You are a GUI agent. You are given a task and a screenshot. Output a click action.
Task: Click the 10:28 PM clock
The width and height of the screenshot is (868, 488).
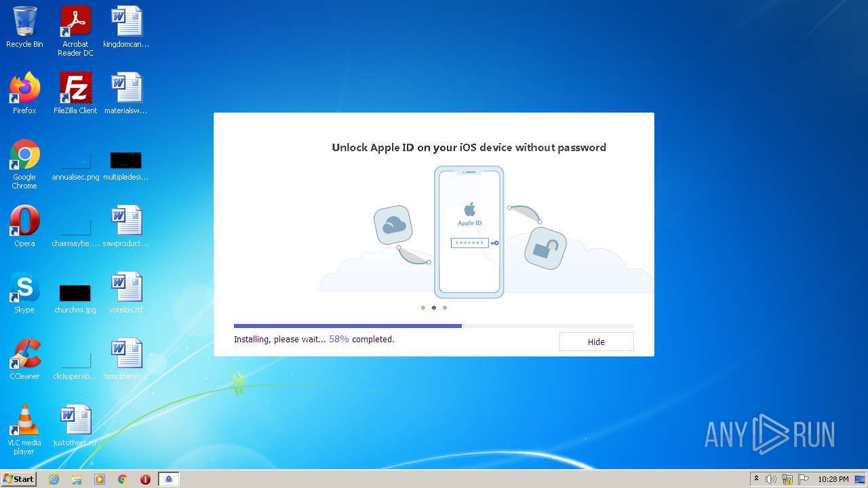[x=833, y=479]
